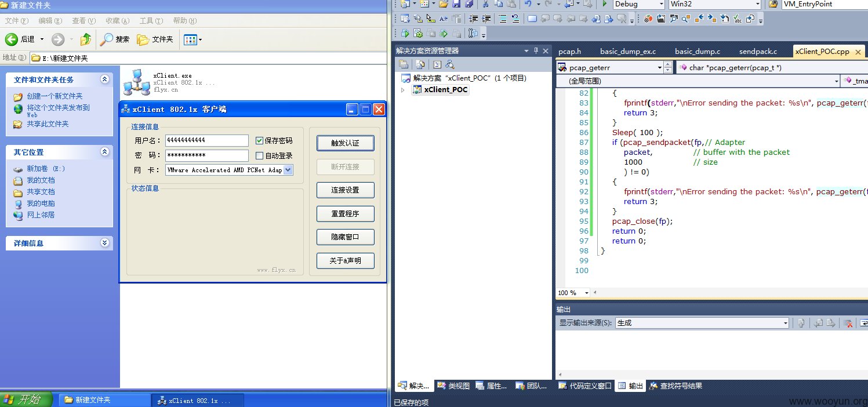Open the 网卡 adapter dropdown
The width and height of the screenshot is (868, 407).
[x=288, y=170]
